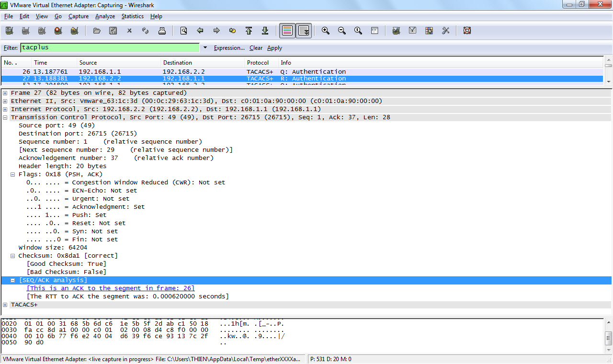Follow the ACK to segment frame 26 link
The image size is (613, 364).
pos(111,288)
